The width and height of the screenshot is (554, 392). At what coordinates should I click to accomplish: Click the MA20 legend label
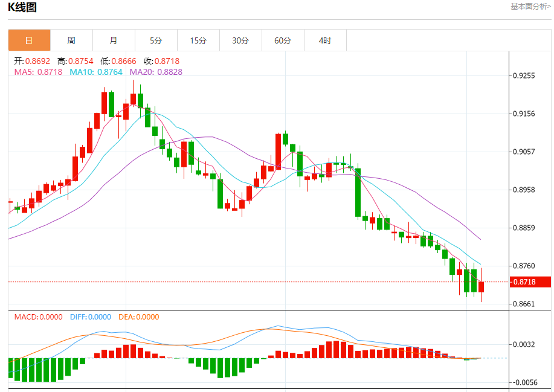pyautogui.click(x=156, y=72)
